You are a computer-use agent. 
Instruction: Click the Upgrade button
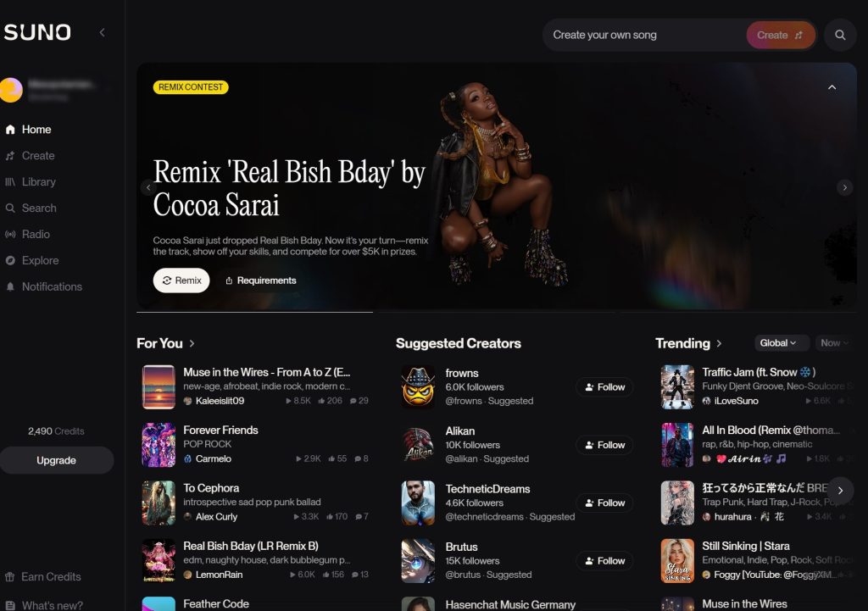point(57,460)
